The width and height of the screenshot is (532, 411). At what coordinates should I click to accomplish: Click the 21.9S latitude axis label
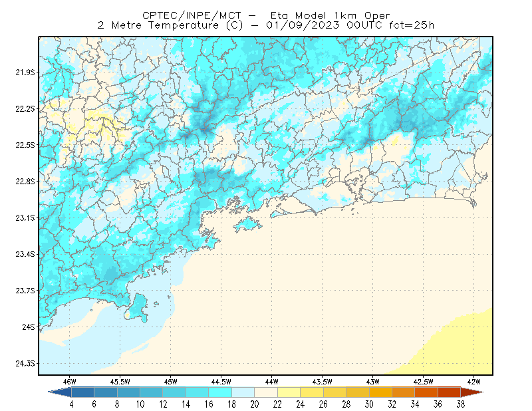pyautogui.click(x=25, y=72)
